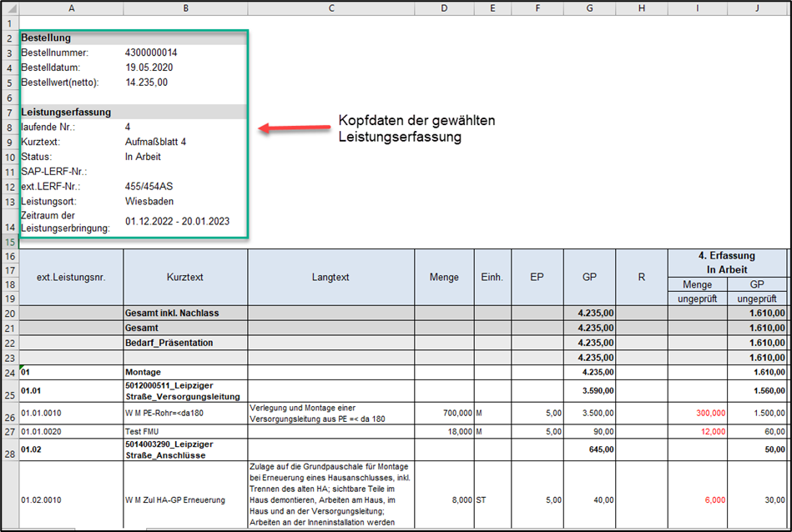Select the ext.Leistungsnr. table header
Screen dimensions: 792x532
[x=71, y=277]
